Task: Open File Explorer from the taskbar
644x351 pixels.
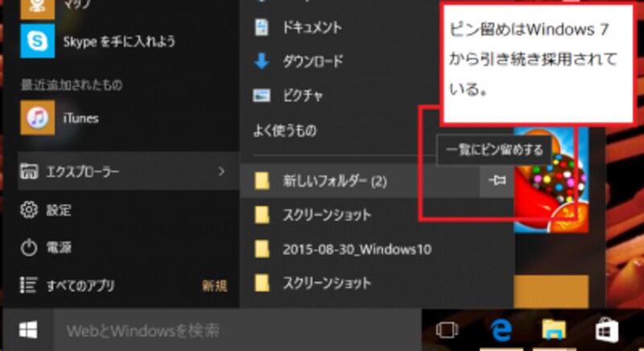Action: tap(554, 329)
